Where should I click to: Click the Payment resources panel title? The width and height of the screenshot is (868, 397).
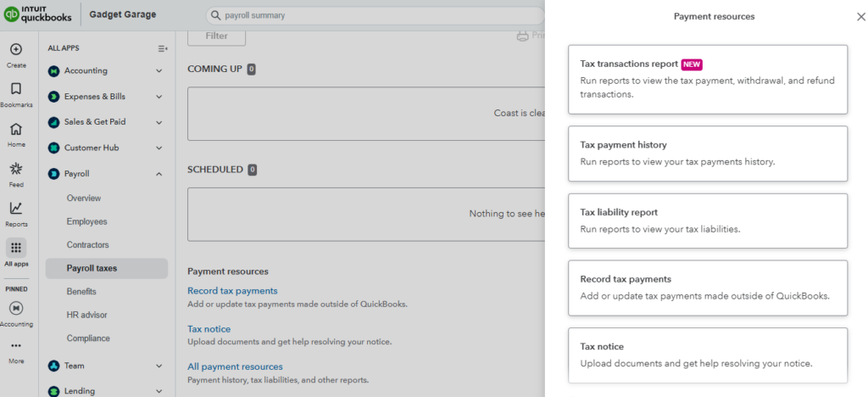[x=714, y=17]
